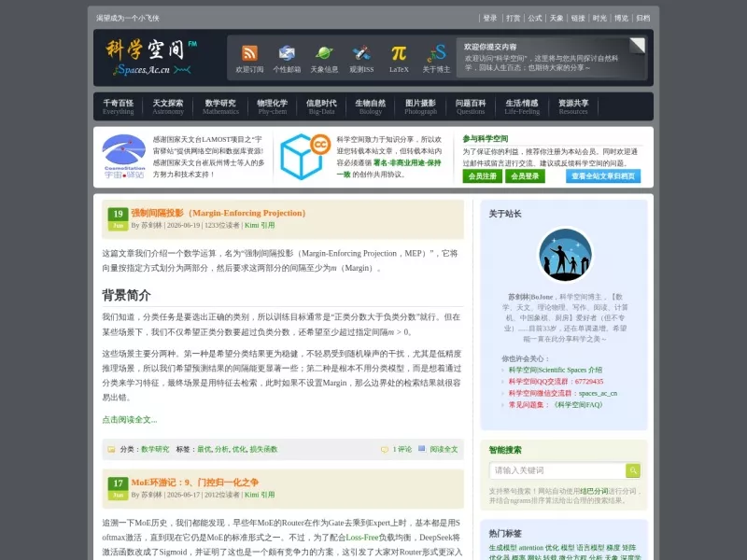Click the June 17 date badge
Screen dimensions: 747x560
click(118, 488)
